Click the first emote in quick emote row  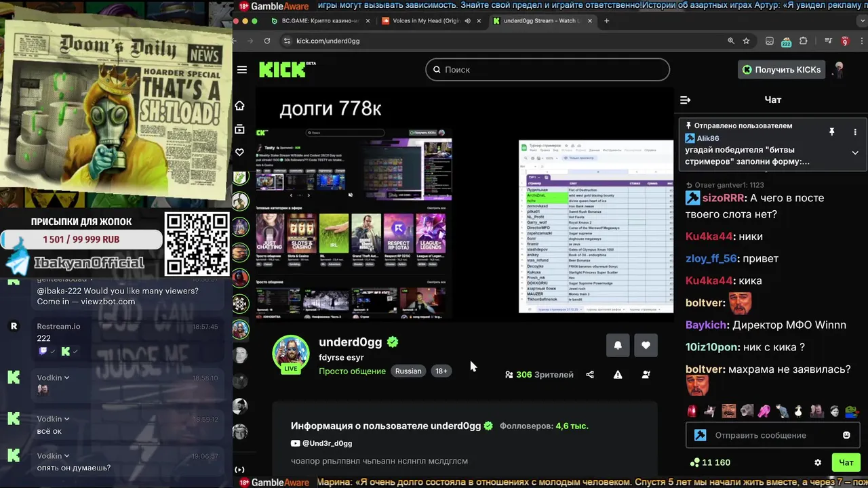point(692,411)
